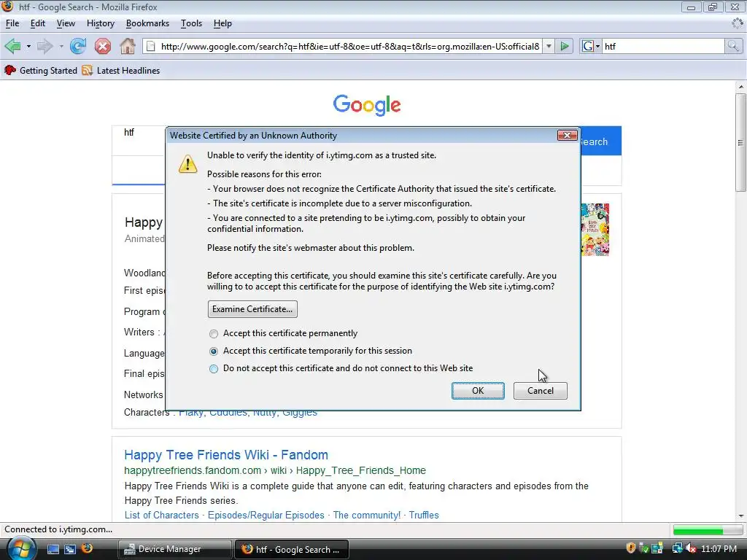
Task: Open Truffles sublink
Action: [424, 516]
